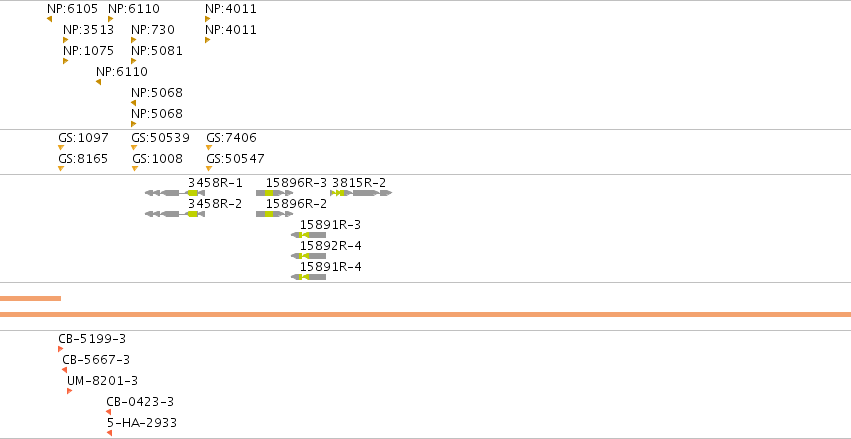The width and height of the screenshot is (851, 439).
Task: Open the 15896R-3 gene model
Action: pyautogui.click(x=275, y=193)
